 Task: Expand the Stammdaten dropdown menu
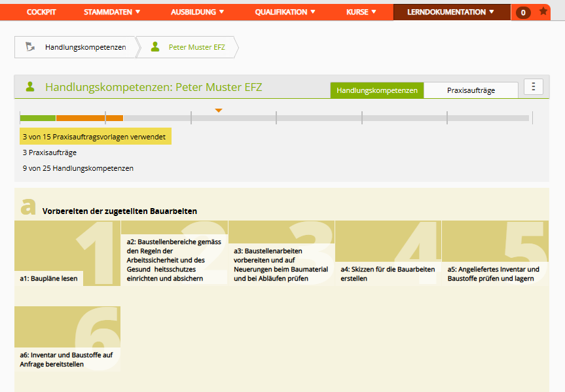click(x=112, y=12)
